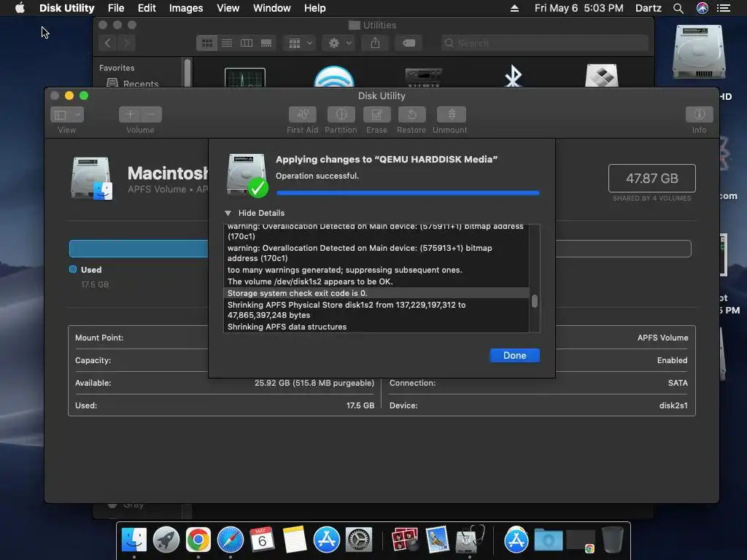Open the Disk Utility application menu
This screenshot has width=747, height=560.
(x=66, y=8)
